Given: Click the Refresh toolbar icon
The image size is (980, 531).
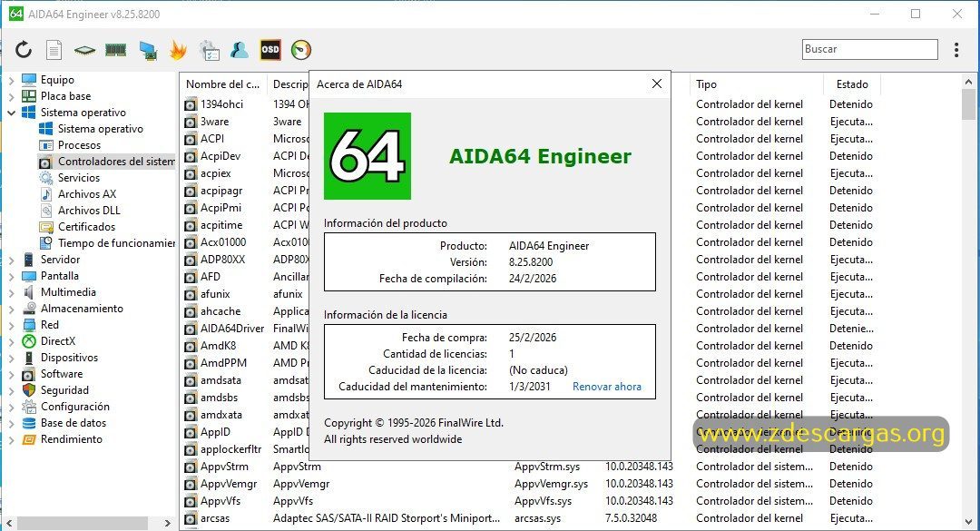Looking at the screenshot, I should click(x=24, y=49).
